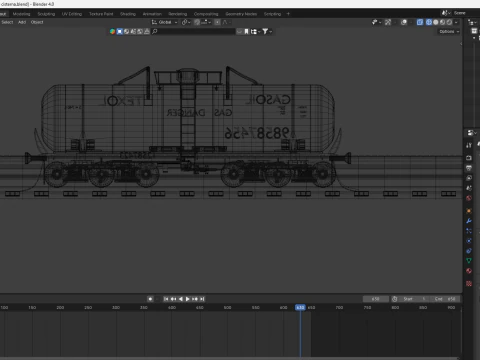Image resolution: width=480 pixels, height=360 pixels.
Task: Jump to the start frame
Action: point(166,299)
